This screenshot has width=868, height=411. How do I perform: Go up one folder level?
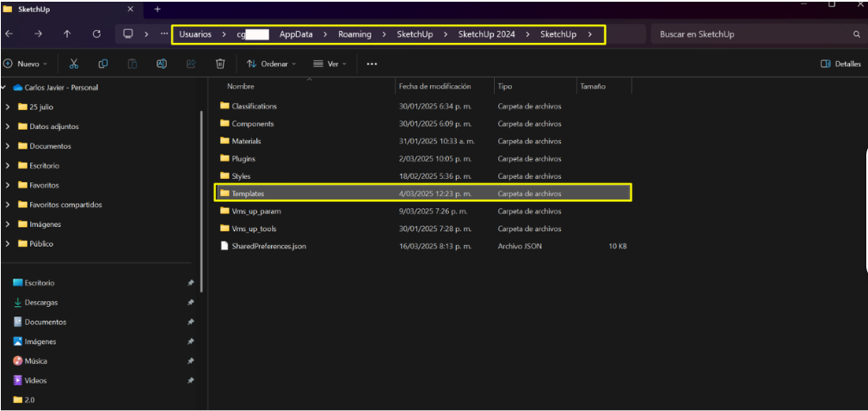(67, 34)
